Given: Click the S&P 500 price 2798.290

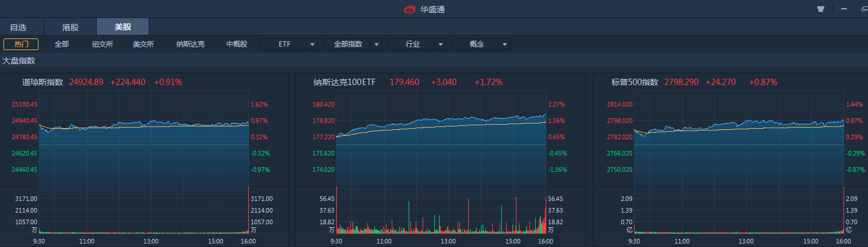Looking at the screenshot, I should pos(681,82).
